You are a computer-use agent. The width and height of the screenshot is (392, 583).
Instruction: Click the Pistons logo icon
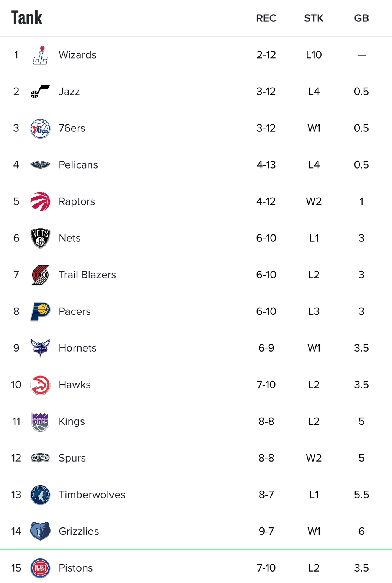[x=40, y=568]
